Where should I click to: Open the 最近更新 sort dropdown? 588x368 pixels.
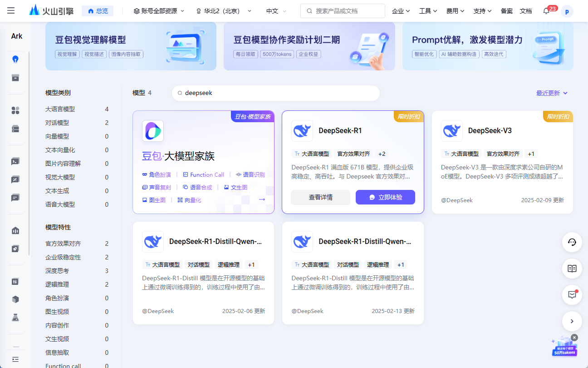point(552,93)
